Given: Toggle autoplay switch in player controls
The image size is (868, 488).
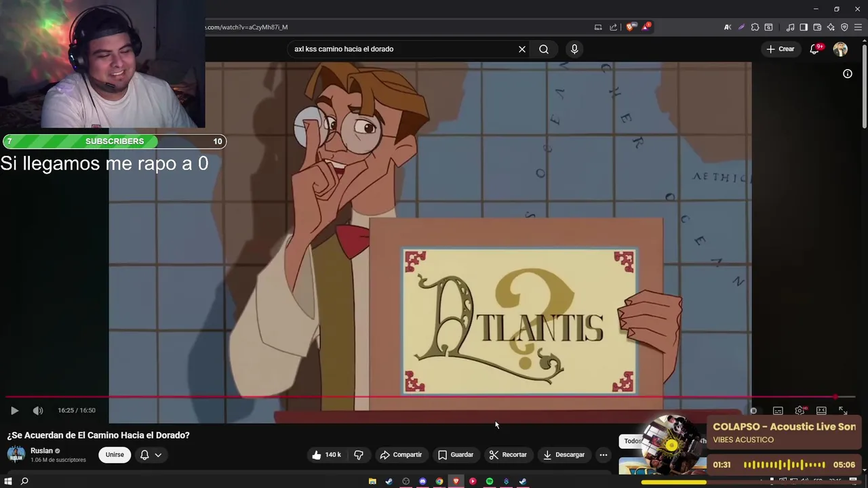Looking at the screenshot, I should coord(753,411).
